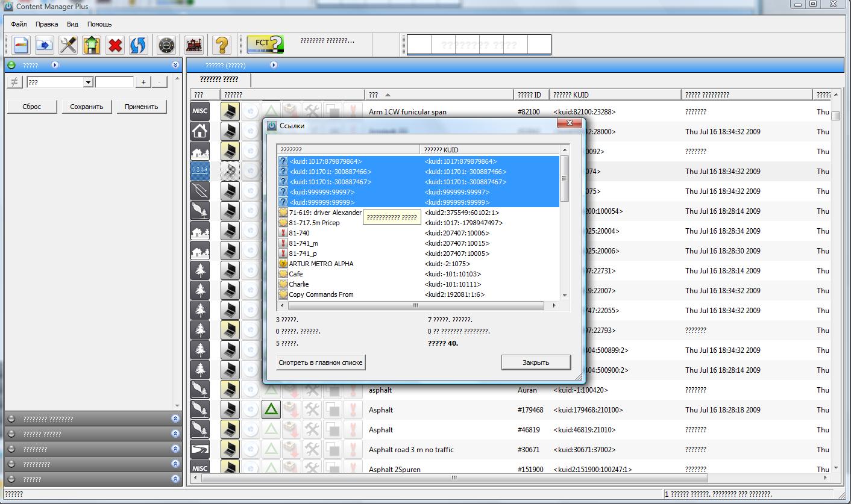Click the red X delete toolbar icon
This screenshot has height=504, width=851.
(x=115, y=45)
